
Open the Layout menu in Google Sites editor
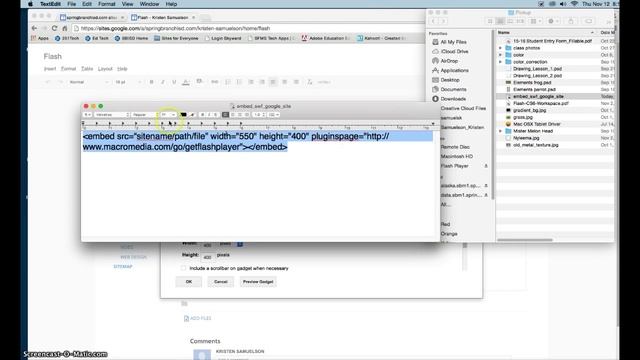(x=105, y=69)
